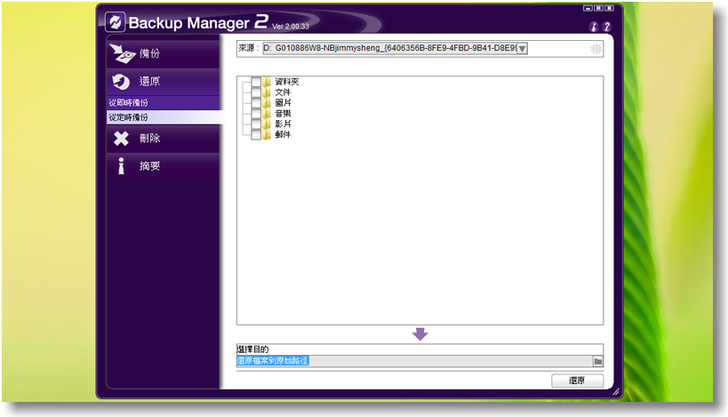Click the refresh spinner icon beside source
The image size is (728, 417).
(x=596, y=48)
